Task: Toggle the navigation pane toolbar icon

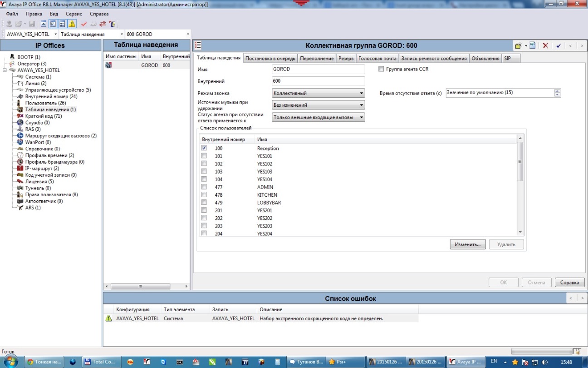Action: (53, 24)
